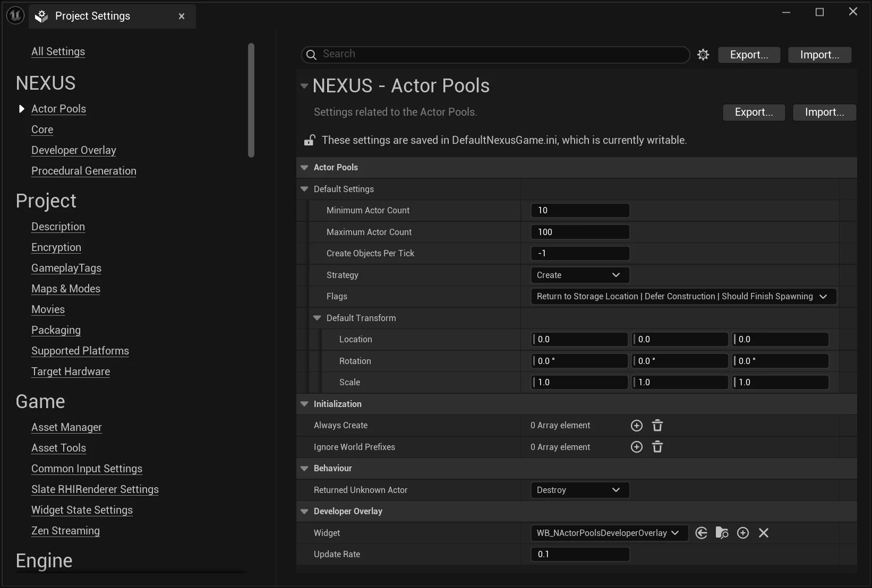
Task: Use selected asset for the Widget property
Action: (x=701, y=533)
